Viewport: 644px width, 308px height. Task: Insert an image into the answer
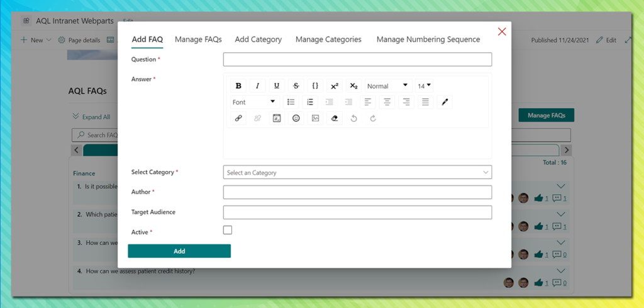[315, 118]
